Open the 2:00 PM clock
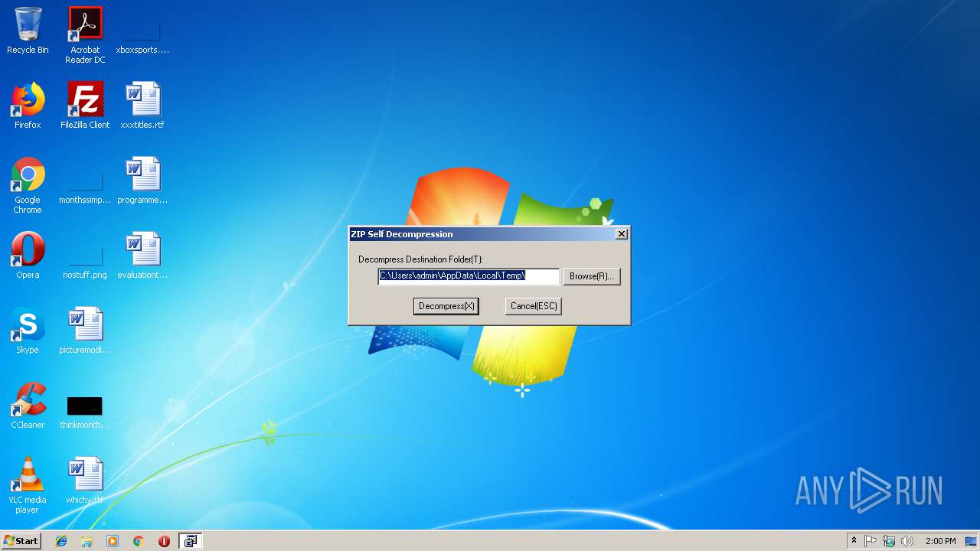The image size is (980, 551). pos(940,541)
